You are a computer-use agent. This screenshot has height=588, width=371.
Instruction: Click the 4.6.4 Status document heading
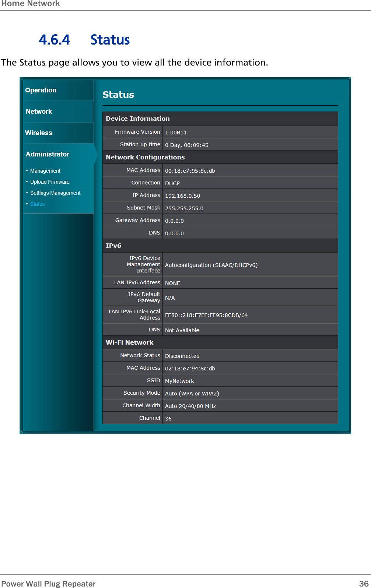pos(84,40)
